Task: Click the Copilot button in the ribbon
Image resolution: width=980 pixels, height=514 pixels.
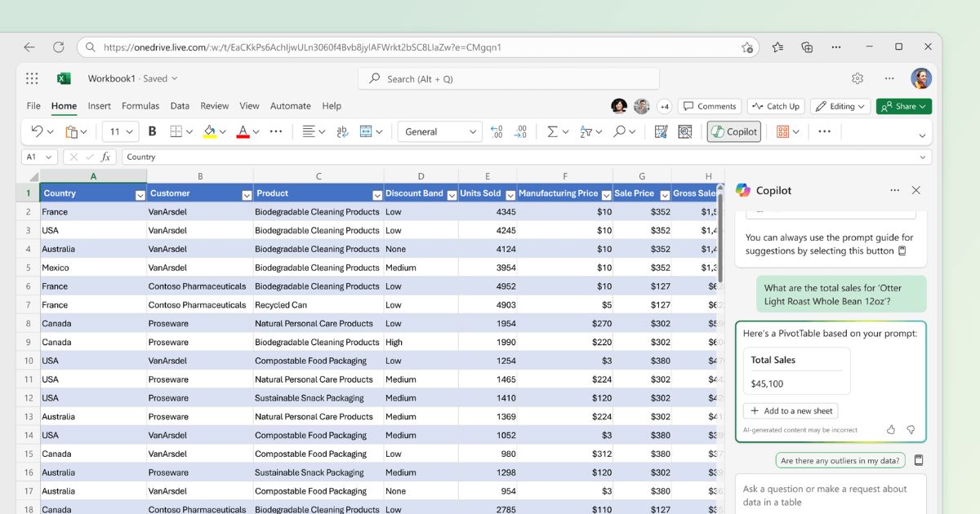Action: pyautogui.click(x=733, y=131)
